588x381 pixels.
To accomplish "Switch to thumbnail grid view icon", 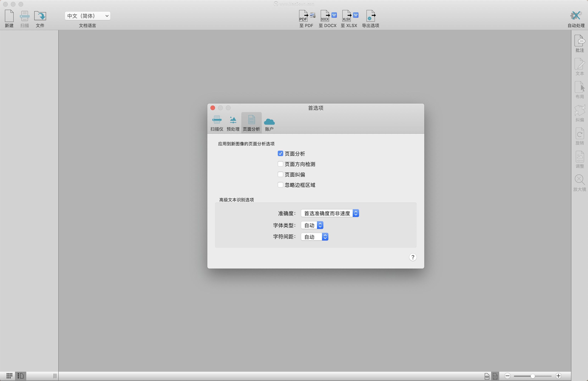I will 9,376.
